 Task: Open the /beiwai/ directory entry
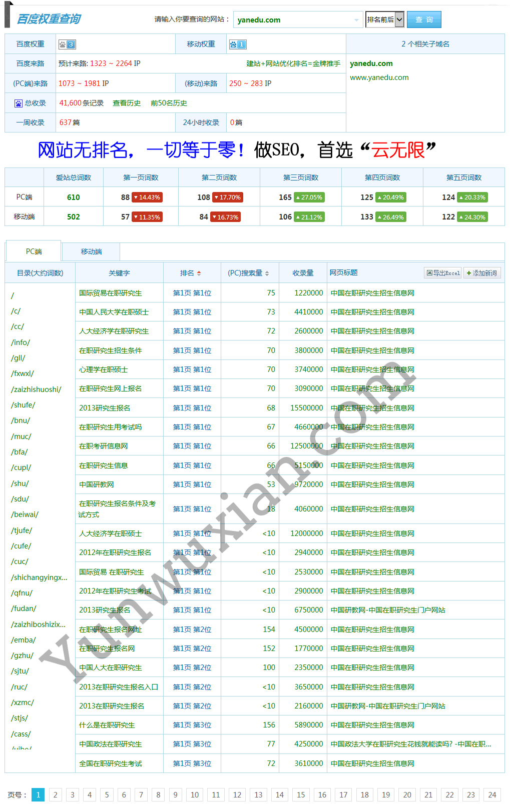click(25, 514)
